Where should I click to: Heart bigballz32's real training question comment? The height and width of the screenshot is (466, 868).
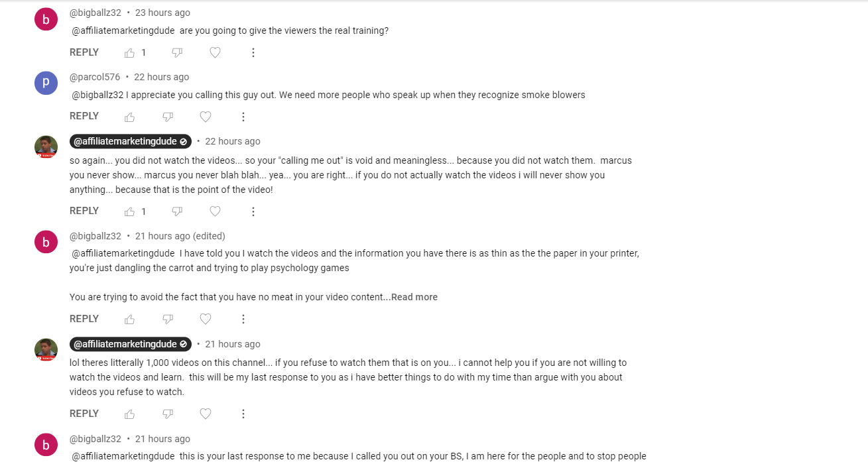point(215,53)
